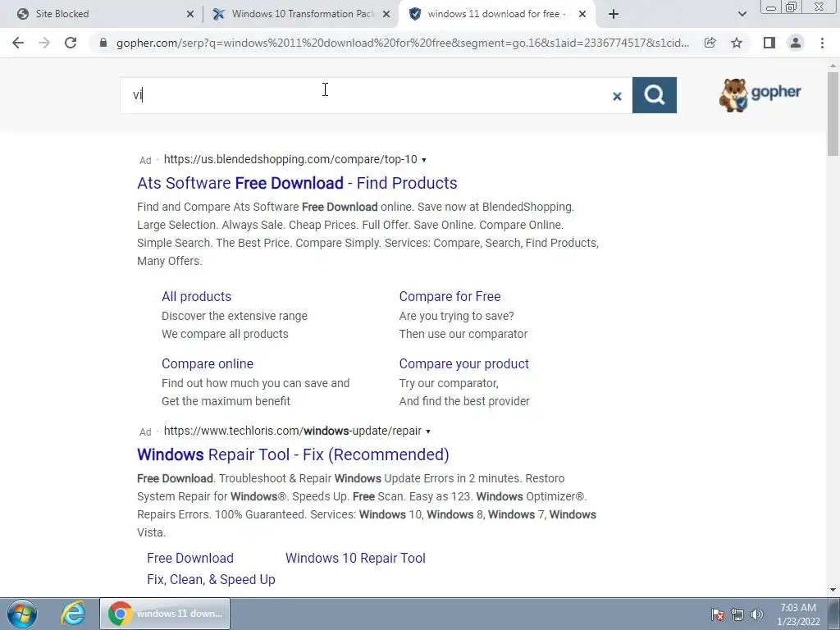Click the forward navigation arrow
The height and width of the screenshot is (630, 840).
click(44, 43)
